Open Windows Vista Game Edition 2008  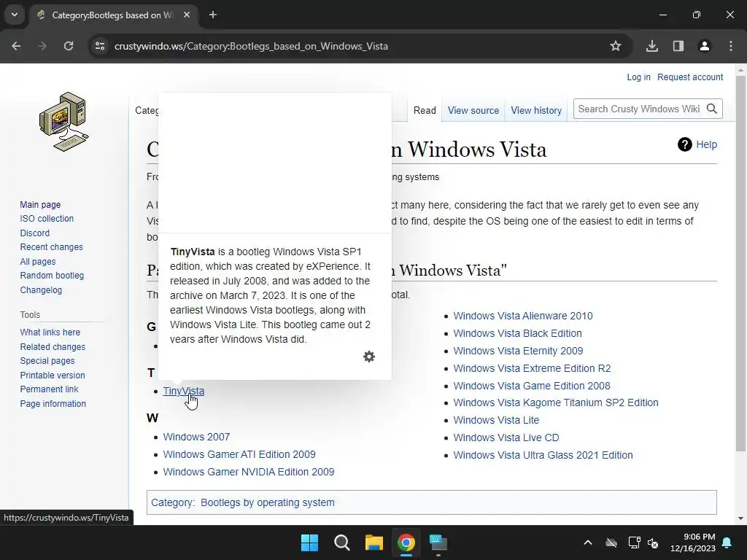click(x=532, y=386)
